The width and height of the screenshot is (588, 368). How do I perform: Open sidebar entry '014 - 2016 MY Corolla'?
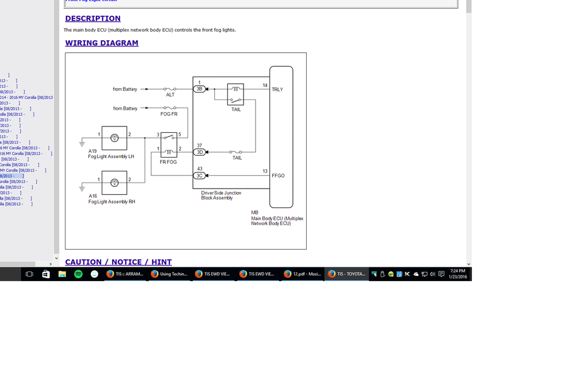tap(26, 97)
